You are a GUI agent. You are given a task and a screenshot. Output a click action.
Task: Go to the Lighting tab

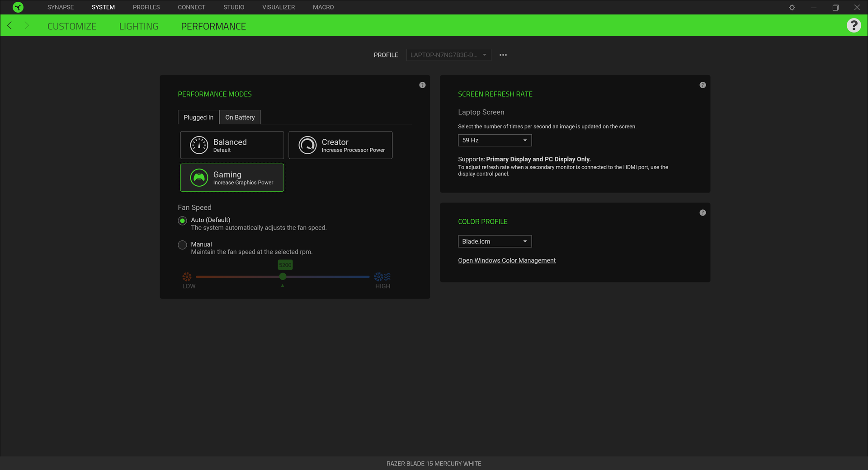click(x=139, y=26)
